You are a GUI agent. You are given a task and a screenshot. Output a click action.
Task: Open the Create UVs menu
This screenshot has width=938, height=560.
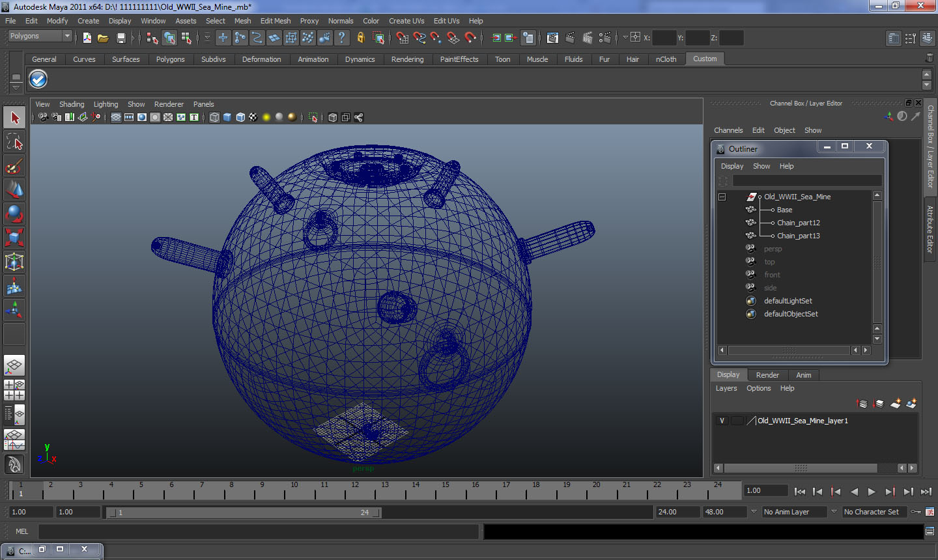click(x=406, y=21)
